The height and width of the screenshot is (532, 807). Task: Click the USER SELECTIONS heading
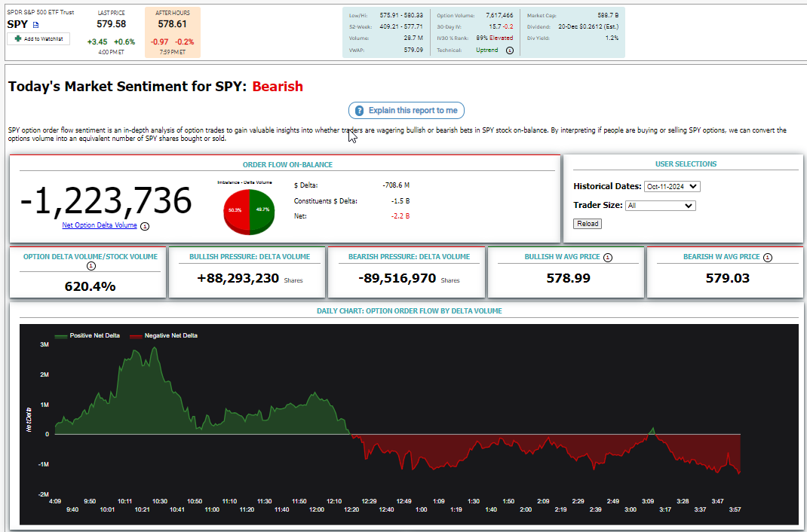[686, 164]
